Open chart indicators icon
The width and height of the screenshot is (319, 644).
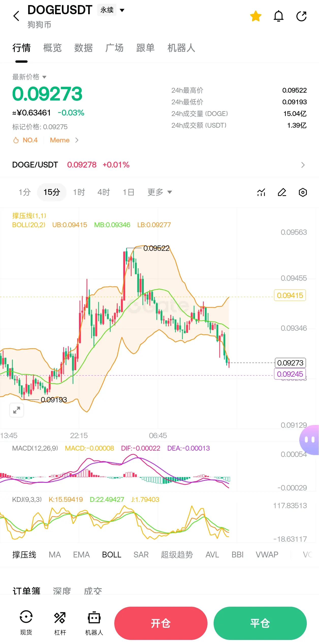pyautogui.click(x=261, y=192)
